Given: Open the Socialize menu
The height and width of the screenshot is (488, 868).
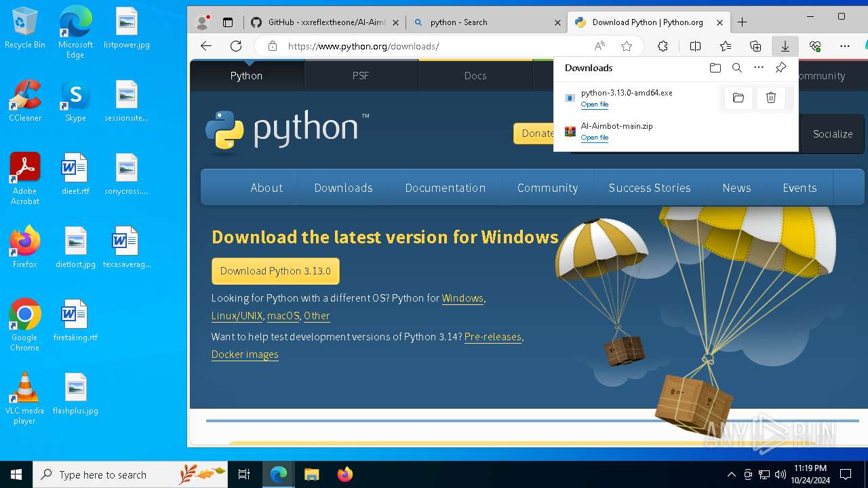Looking at the screenshot, I should tap(833, 134).
